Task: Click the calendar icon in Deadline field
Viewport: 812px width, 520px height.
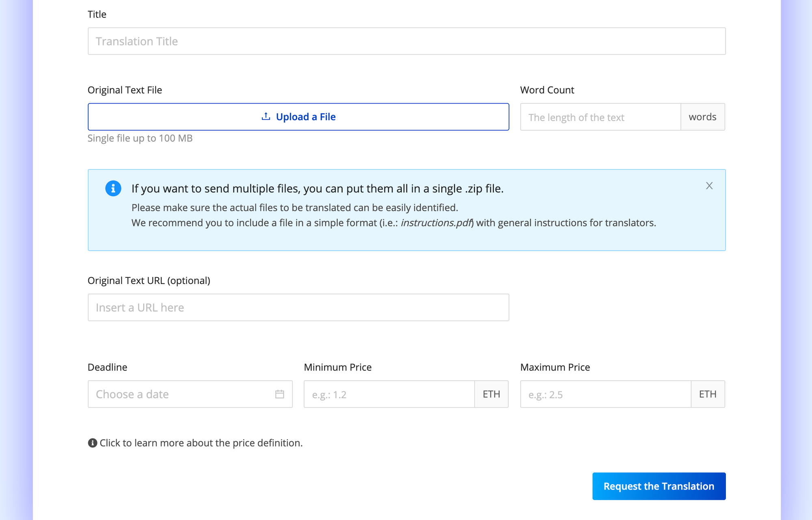Action: click(279, 394)
